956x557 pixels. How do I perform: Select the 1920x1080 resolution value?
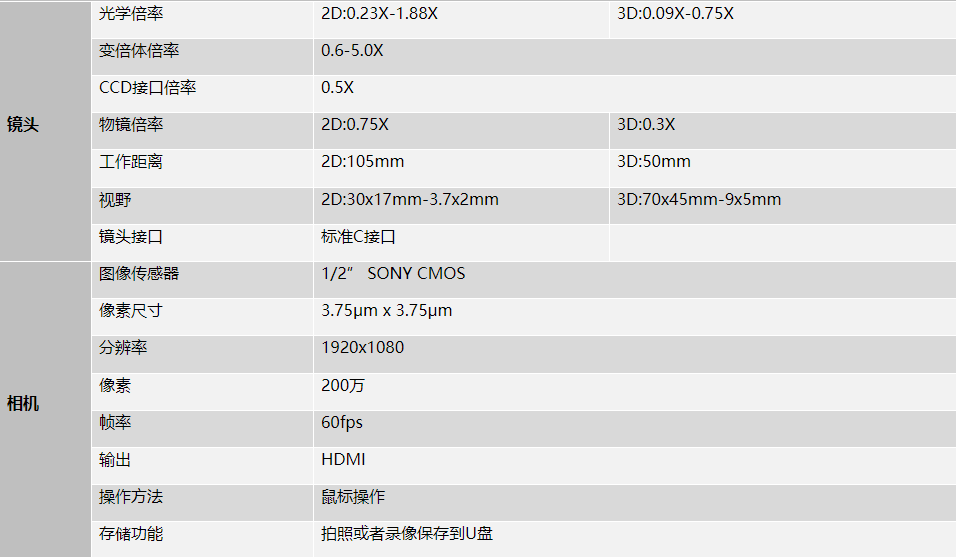[x=363, y=348]
